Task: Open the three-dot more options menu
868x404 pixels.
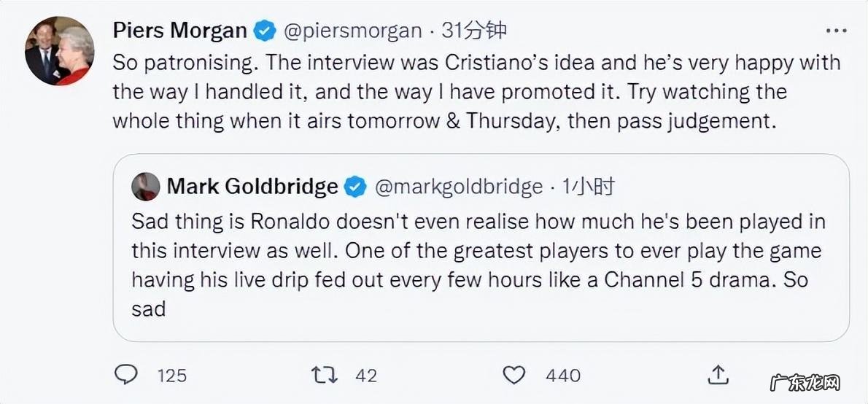Action: (x=835, y=31)
